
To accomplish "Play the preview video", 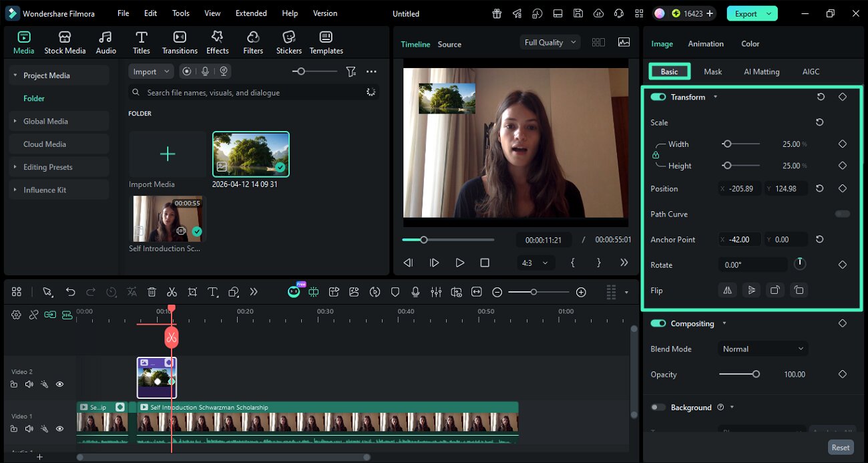I will (459, 263).
